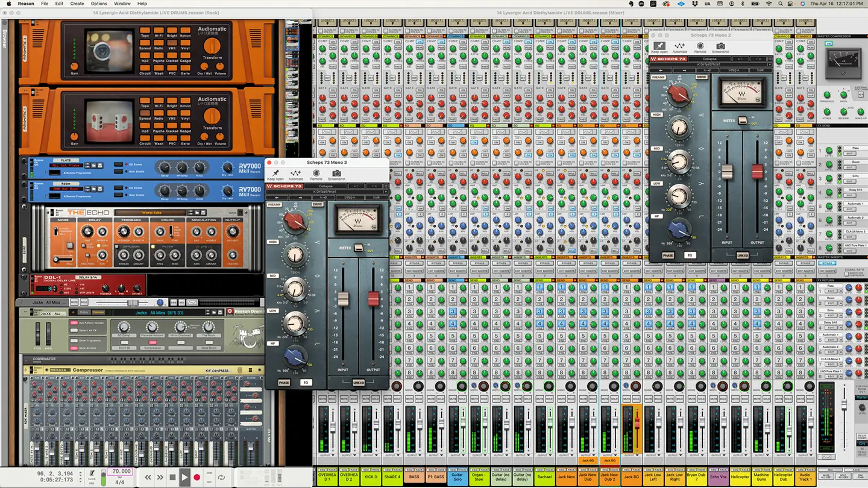This screenshot has width=868, height=488.
Task: Click Automate icon in Scheps 73 Mono 3
Action: (x=295, y=174)
